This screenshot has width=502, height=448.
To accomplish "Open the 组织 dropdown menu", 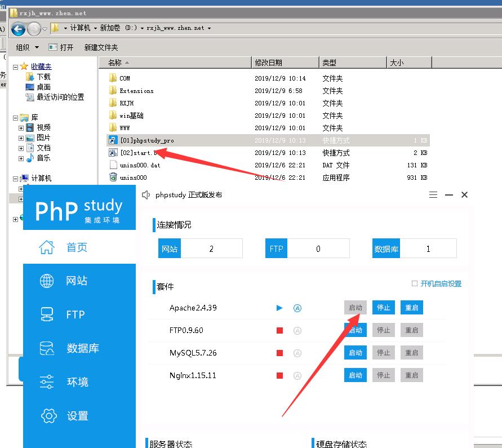I will 28,47.
